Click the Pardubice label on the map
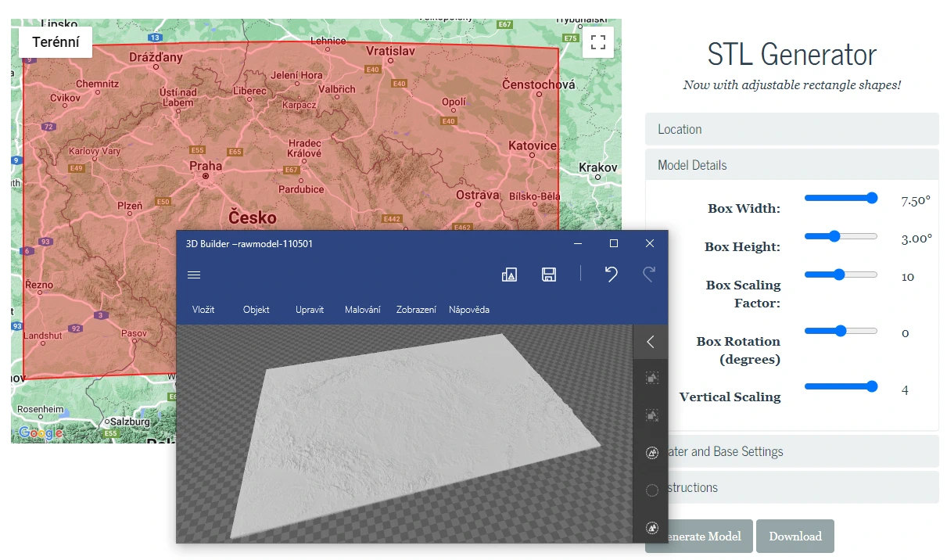The height and width of the screenshot is (560, 947). coord(301,189)
